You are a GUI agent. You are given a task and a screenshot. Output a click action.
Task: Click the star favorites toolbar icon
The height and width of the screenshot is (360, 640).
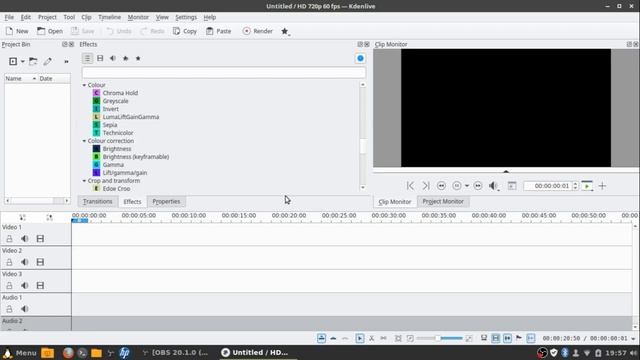tap(285, 31)
